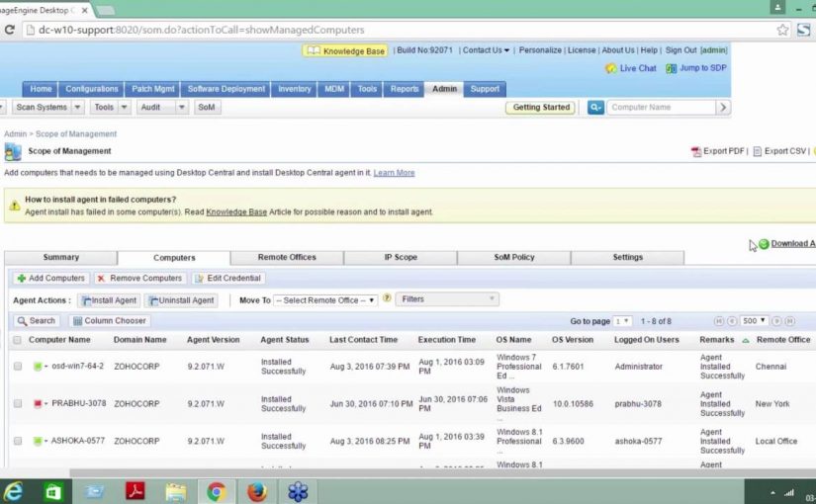Click the Scope of Management page icon
The height and width of the screenshot is (504, 816).
tap(13, 152)
